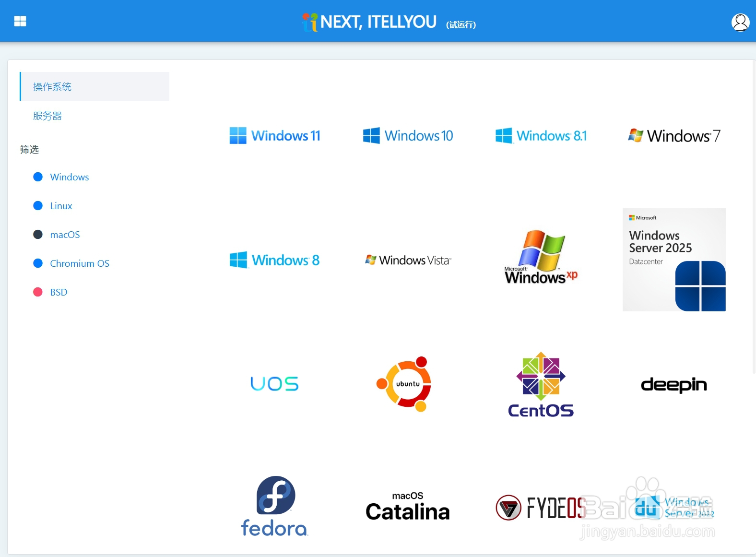
Task: Open the CentOS logo tile
Action: point(541,384)
